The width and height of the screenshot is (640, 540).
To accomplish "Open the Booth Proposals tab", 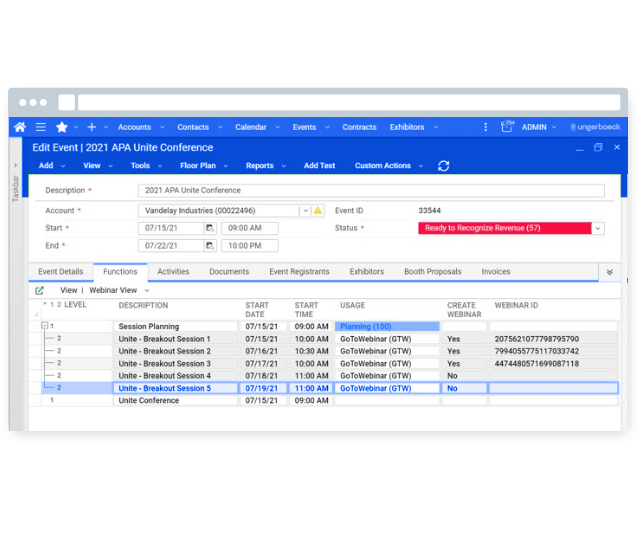I will (432, 272).
